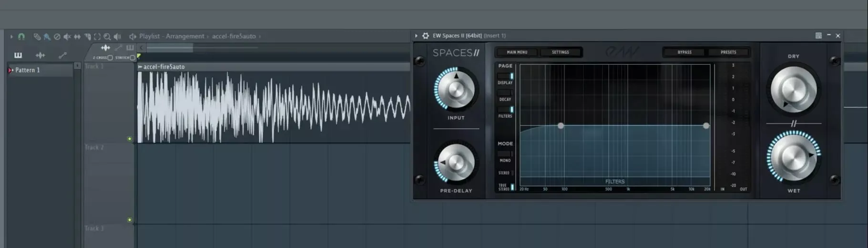
Task: Click audio waveform focus icon on the tab
Action: [x=105, y=48]
